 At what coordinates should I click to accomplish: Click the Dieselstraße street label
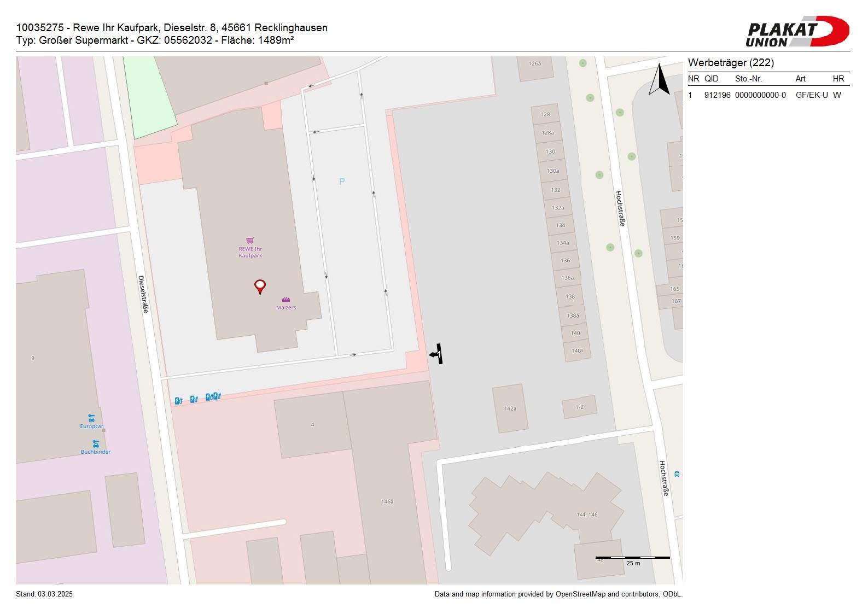(x=143, y=294)
